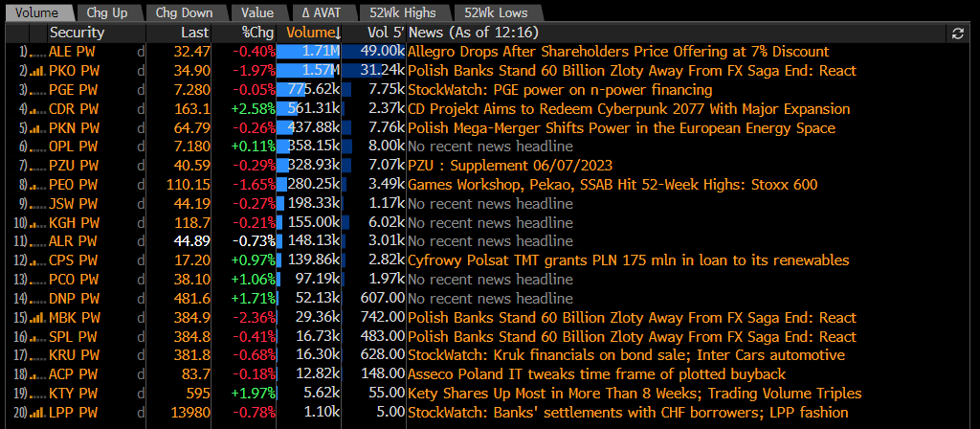Click the bar chart icon beside MBK PW
This screenshot has width=980, height=429.
point(37,318)
